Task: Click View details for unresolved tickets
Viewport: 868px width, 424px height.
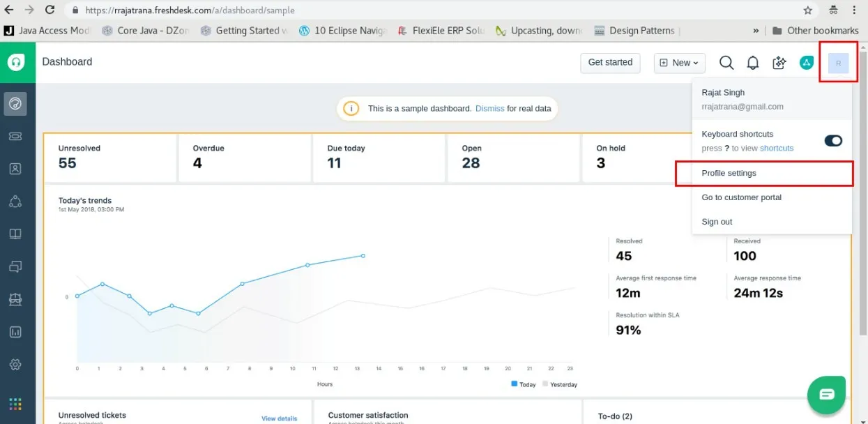Action: [x=279, y=418]
